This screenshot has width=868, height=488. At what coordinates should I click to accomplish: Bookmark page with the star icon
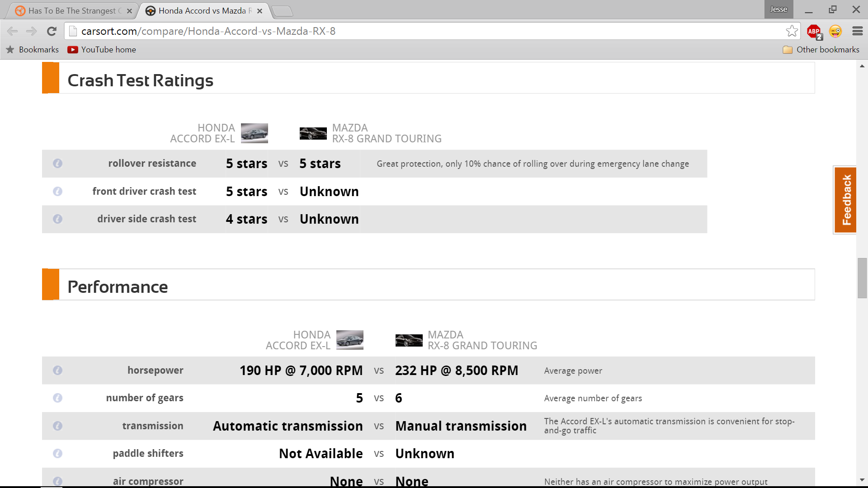point(792,31)
